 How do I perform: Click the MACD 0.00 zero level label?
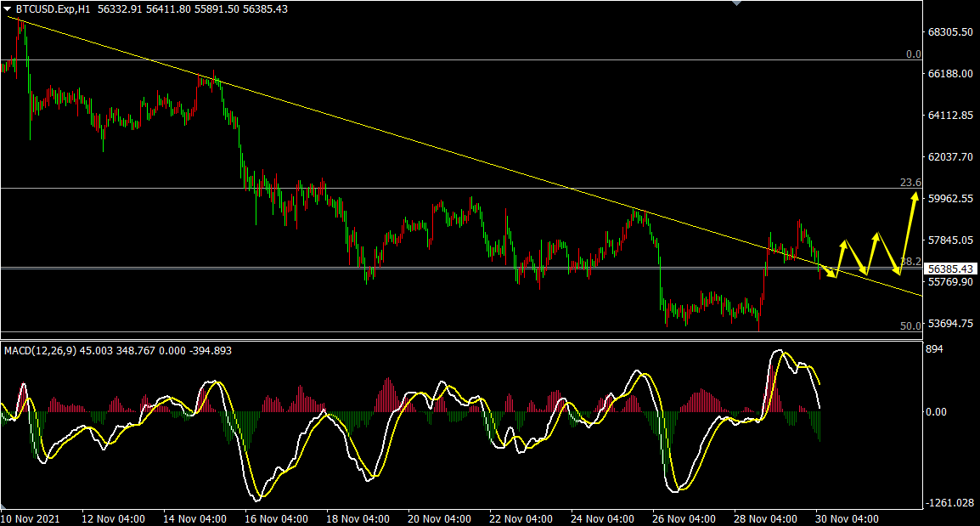point(936,412)
